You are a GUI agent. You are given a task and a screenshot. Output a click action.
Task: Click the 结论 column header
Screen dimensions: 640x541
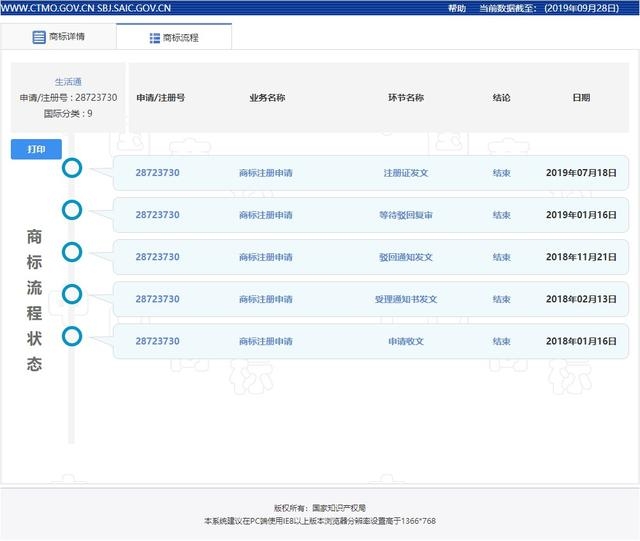coord(502,98)
